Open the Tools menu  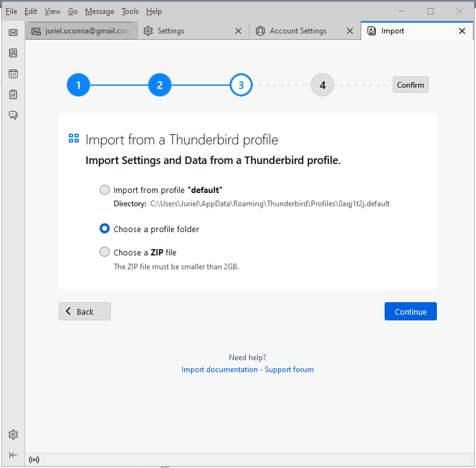[x=130, y=11]
